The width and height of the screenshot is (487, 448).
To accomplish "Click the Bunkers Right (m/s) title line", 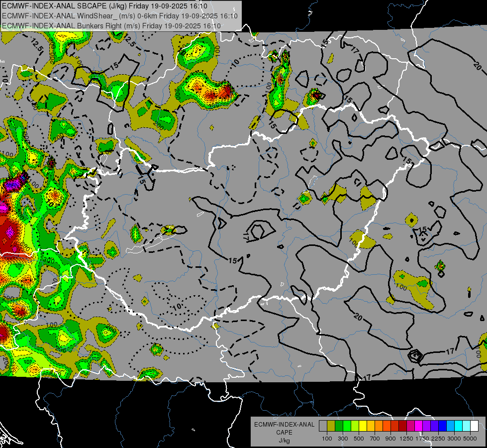I will [x=111, y=26].
